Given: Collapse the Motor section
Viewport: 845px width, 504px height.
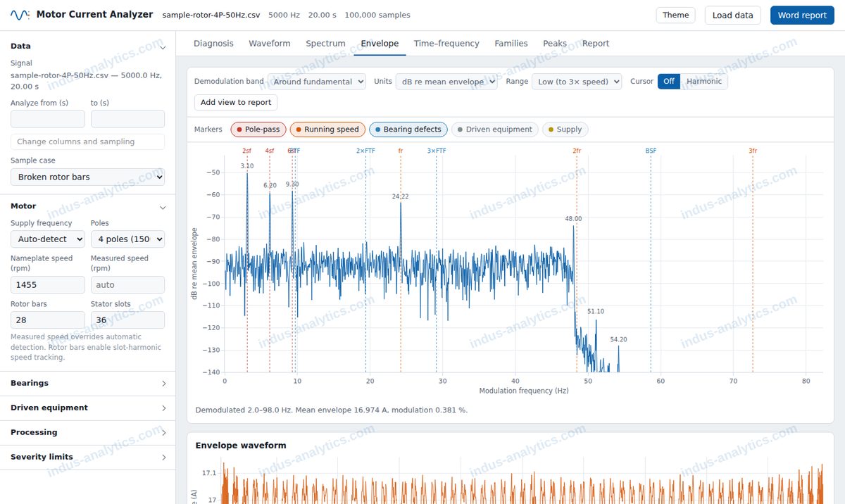Looking at the screenshot, I should click(x=88, y=207).
